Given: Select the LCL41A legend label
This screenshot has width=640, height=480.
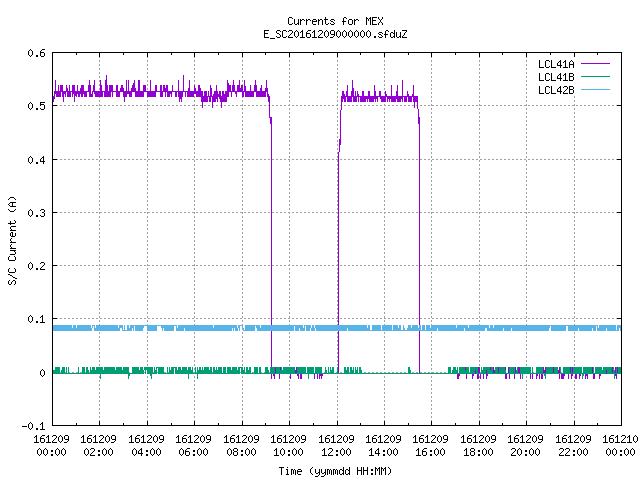Looking at the screenshot, I should [x=556, y=64].
